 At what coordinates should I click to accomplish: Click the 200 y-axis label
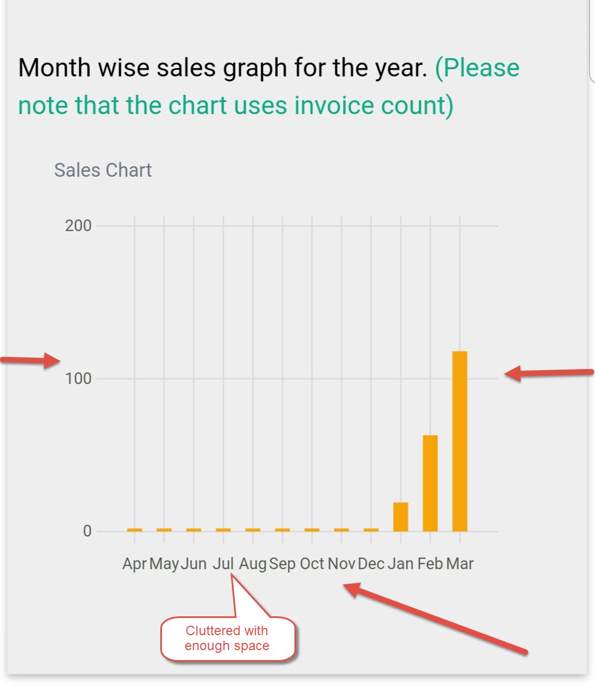click(78, 226)
